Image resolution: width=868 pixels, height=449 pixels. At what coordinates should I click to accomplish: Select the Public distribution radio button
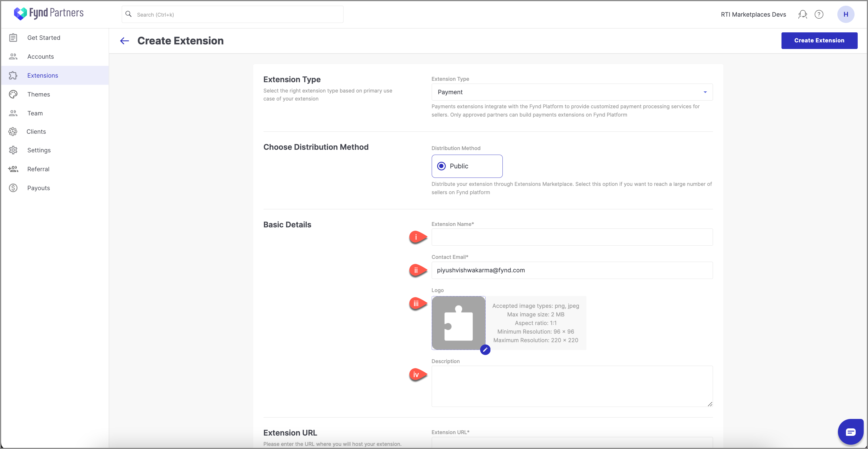441,166
